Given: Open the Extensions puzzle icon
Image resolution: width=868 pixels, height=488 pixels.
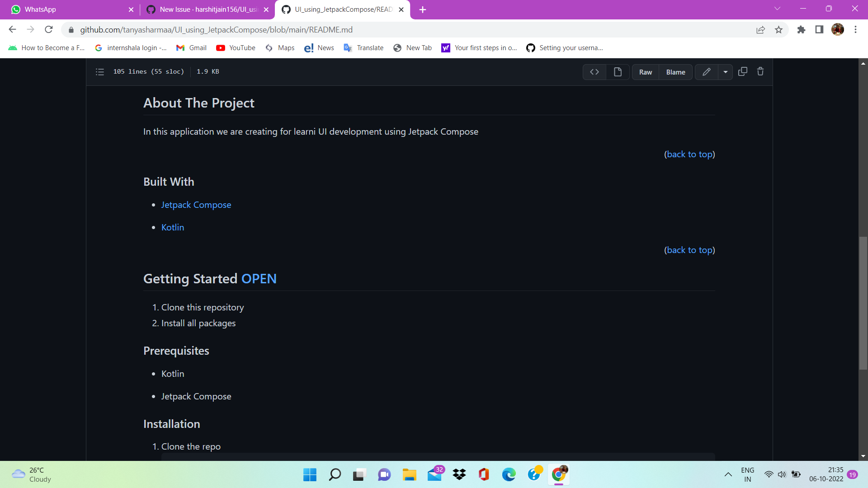Looking at the screenshot, I should click(801, 29).
